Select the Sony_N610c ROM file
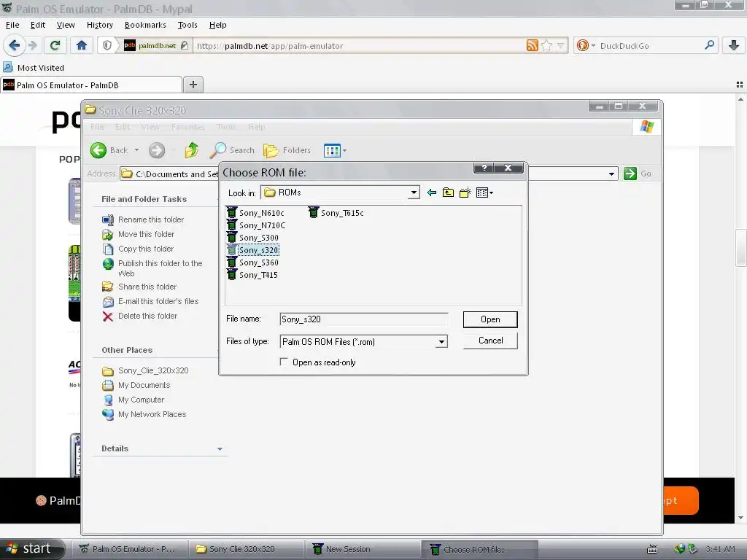This screenshot has height=560, width=747. (x=255, y=213)
